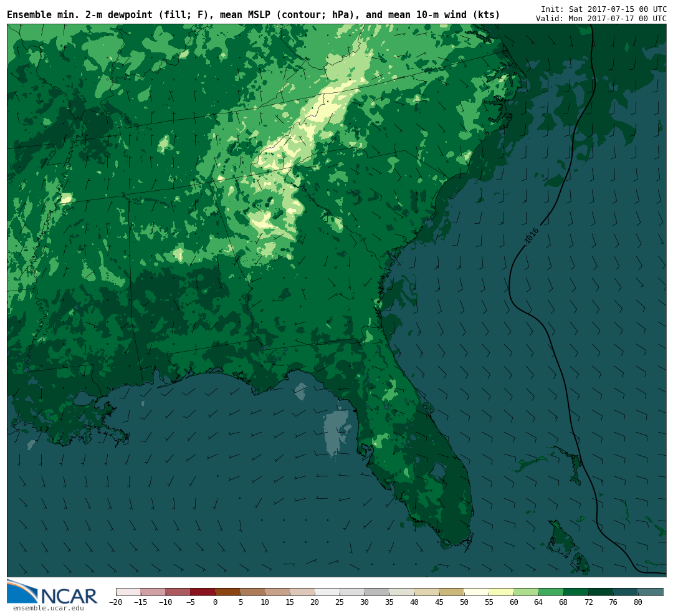Screen dimensions: 673x616
Task: Pick the color swatch between 5 and 10
Action: [x=253, y=592]
